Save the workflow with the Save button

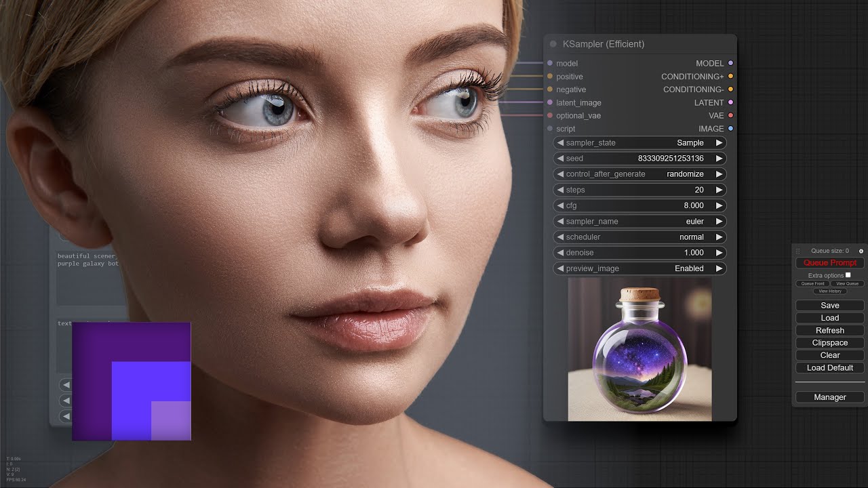tap(830, 306)
